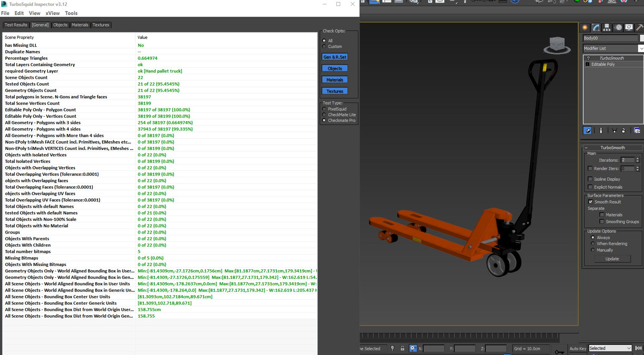Click the Materials check button
Viewport: 644px width, 355px height.
point(335,80)
